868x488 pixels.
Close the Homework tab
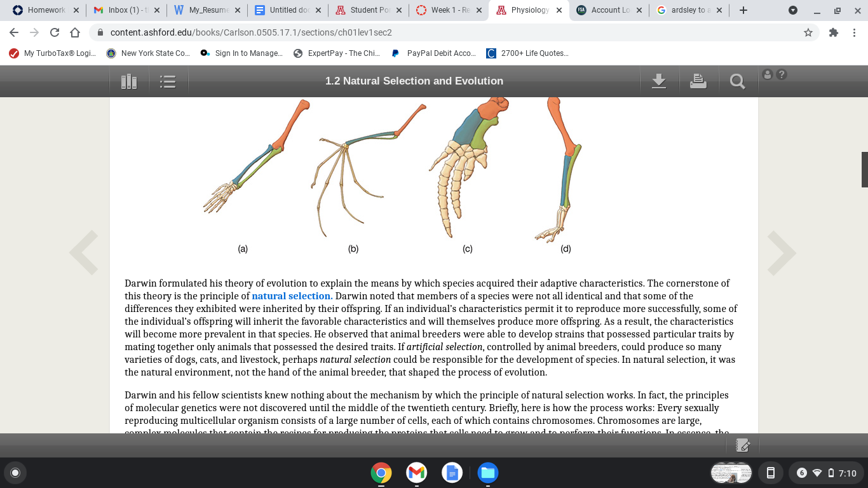(76, 10)
